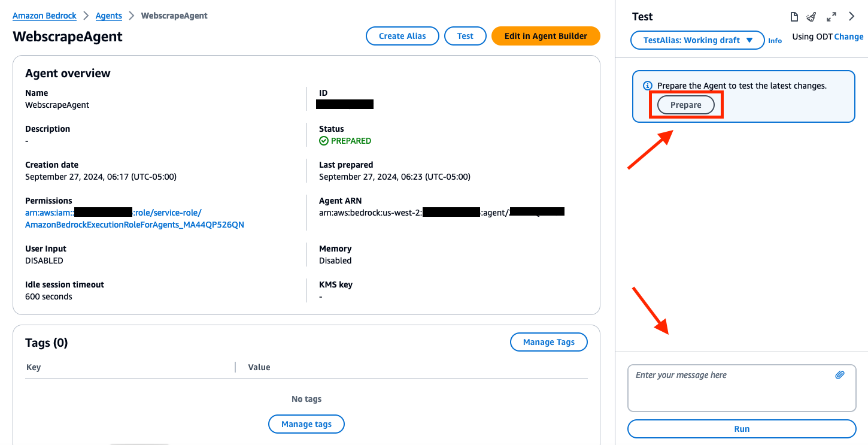Click the Create Alias button
The width and height of the screenshot is (868, 445).
click(x=402, y=36)
